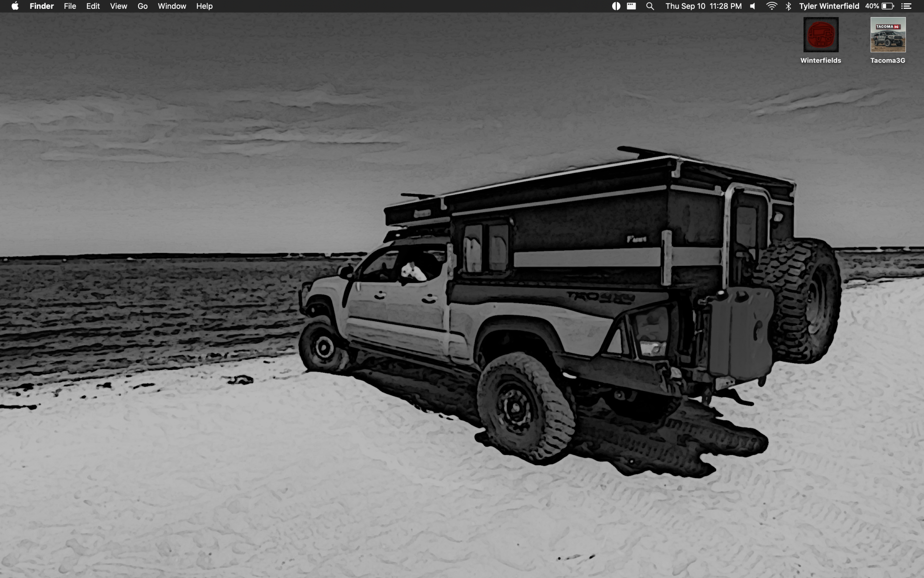Click the date and time display
Screen dimensions: 924x578
point(704,6)
